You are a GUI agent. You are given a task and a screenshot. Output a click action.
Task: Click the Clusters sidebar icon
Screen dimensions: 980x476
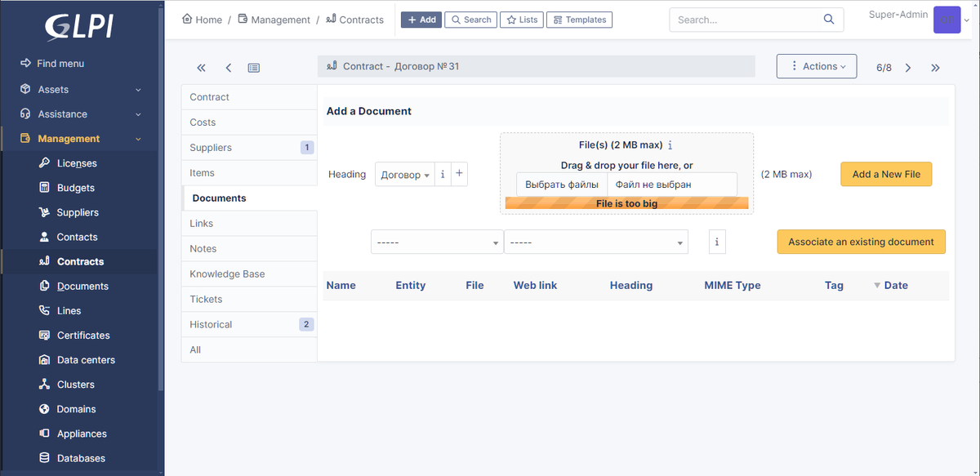point(44,384)
